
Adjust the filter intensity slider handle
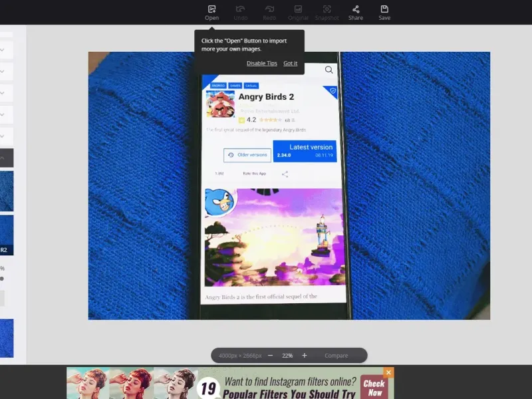pyautogui.click(x=2, y=279)
